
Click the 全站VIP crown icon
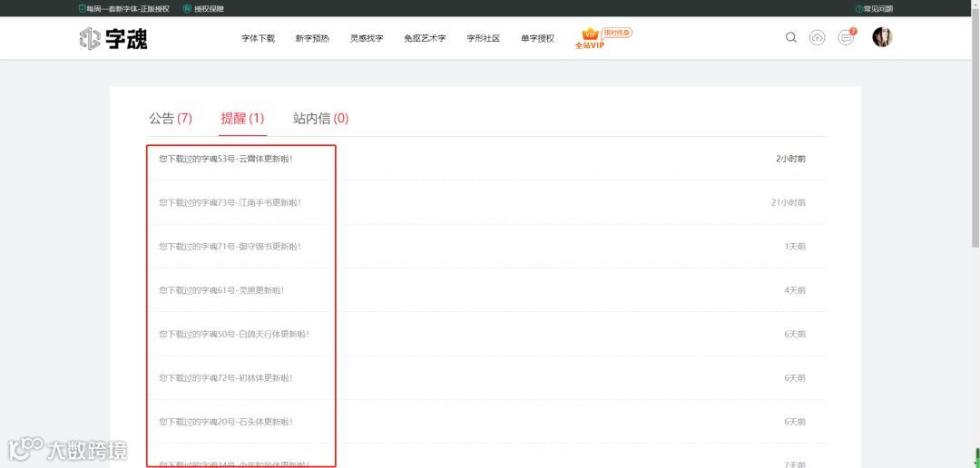(x=590, y=38)
